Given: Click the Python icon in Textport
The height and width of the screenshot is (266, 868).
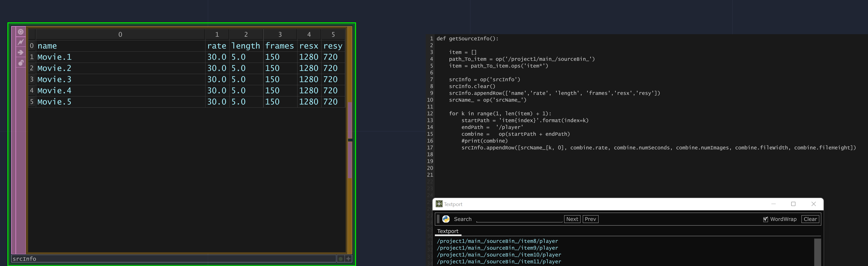Looking at the screenshot, I should 446,219.
